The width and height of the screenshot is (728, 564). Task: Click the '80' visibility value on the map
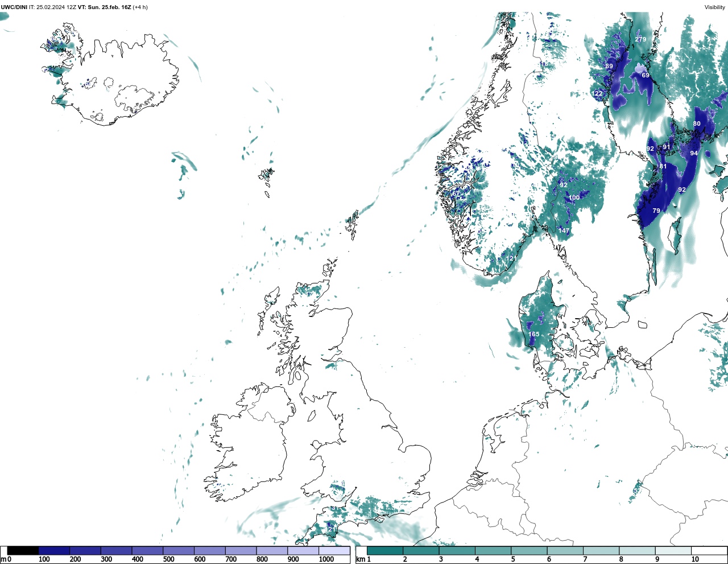click(x=697, y=123)
